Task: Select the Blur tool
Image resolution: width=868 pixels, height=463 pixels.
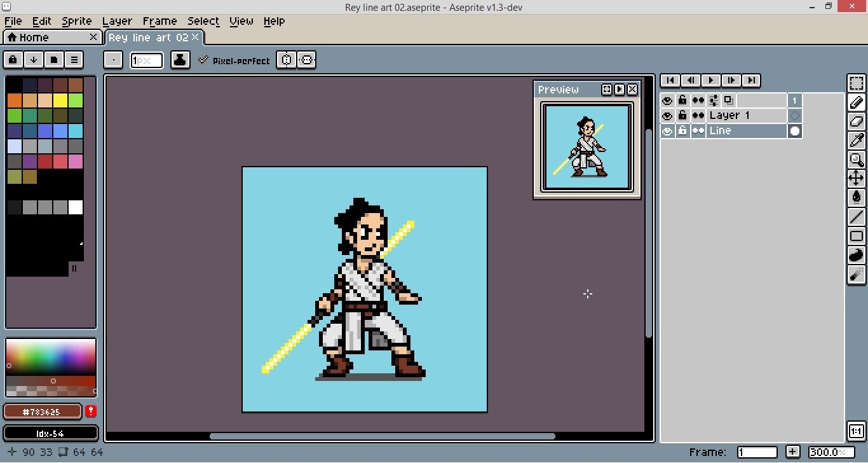Action: click(x=857, y=274)
